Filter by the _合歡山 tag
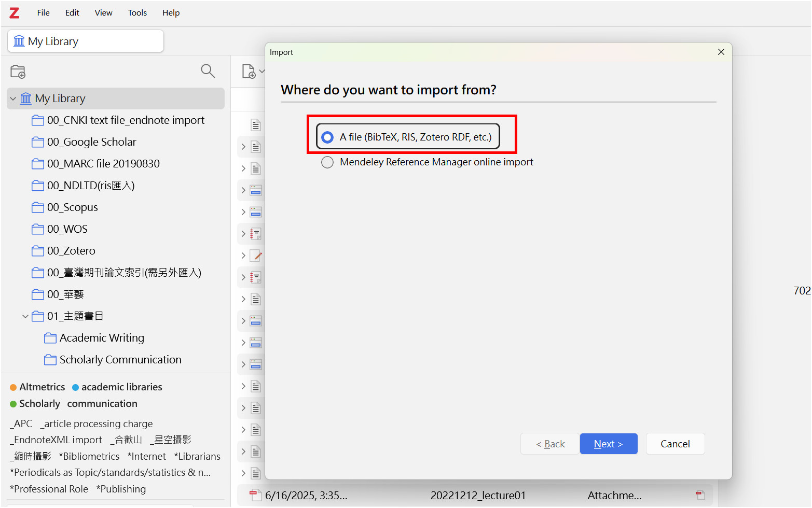 point(126,440)
